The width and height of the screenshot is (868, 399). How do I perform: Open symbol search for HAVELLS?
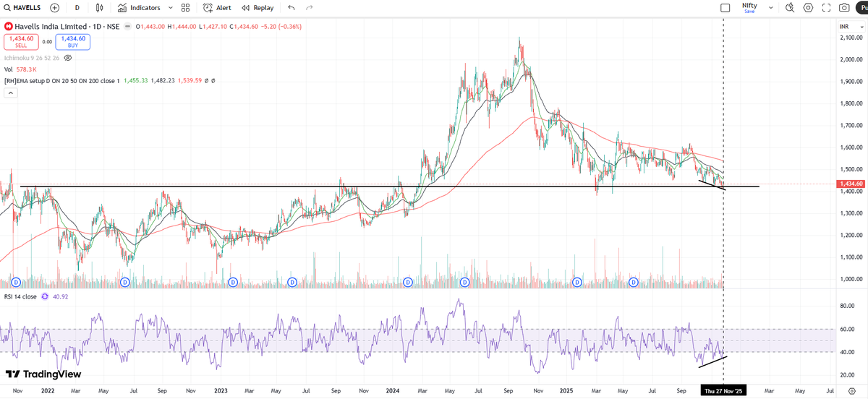pos(22,7)
